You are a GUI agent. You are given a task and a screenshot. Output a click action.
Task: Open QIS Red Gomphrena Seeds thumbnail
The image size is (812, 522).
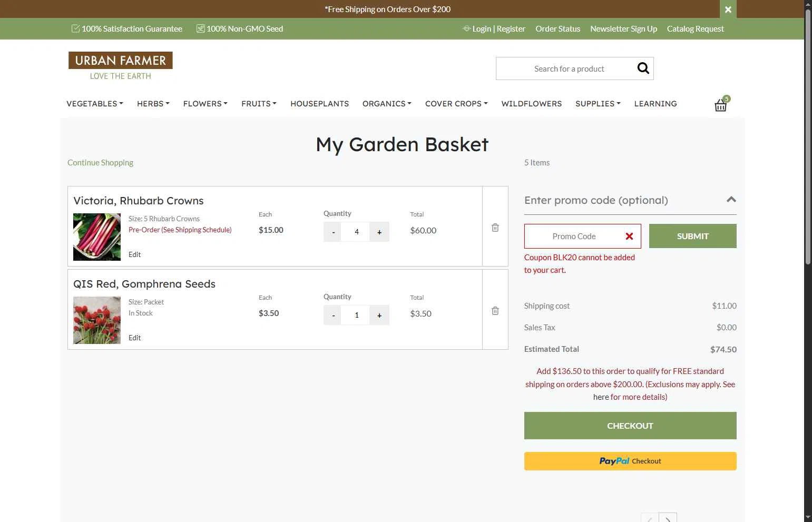(x=97, y=320)
